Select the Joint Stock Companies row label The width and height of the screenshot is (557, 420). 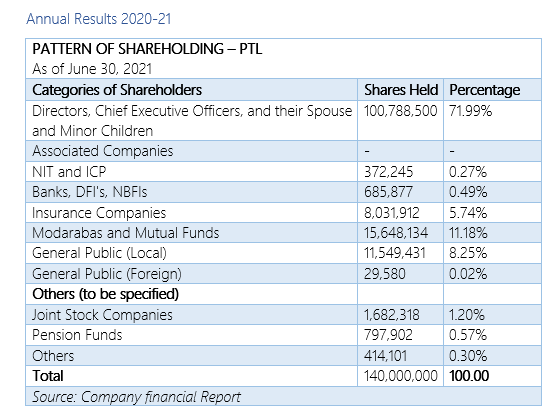coord(102,315)
